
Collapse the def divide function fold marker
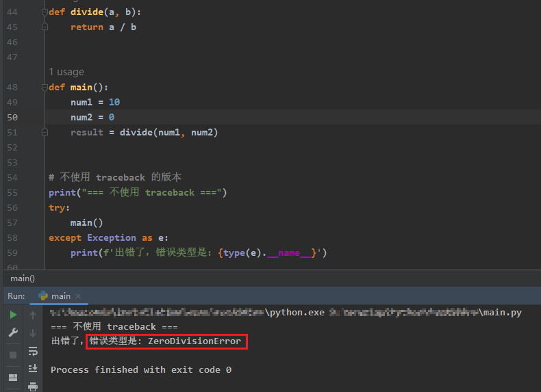point(45,12)
